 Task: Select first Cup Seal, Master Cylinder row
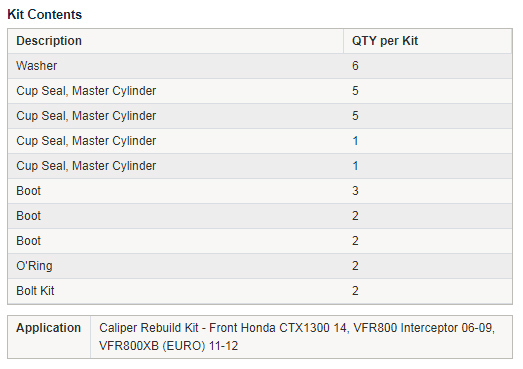point(260,91)
